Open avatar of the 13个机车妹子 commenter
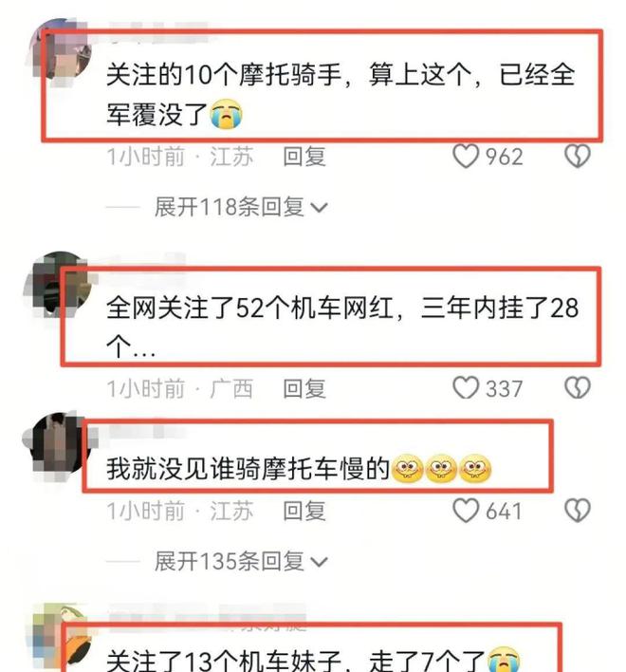 pos(60,637)
